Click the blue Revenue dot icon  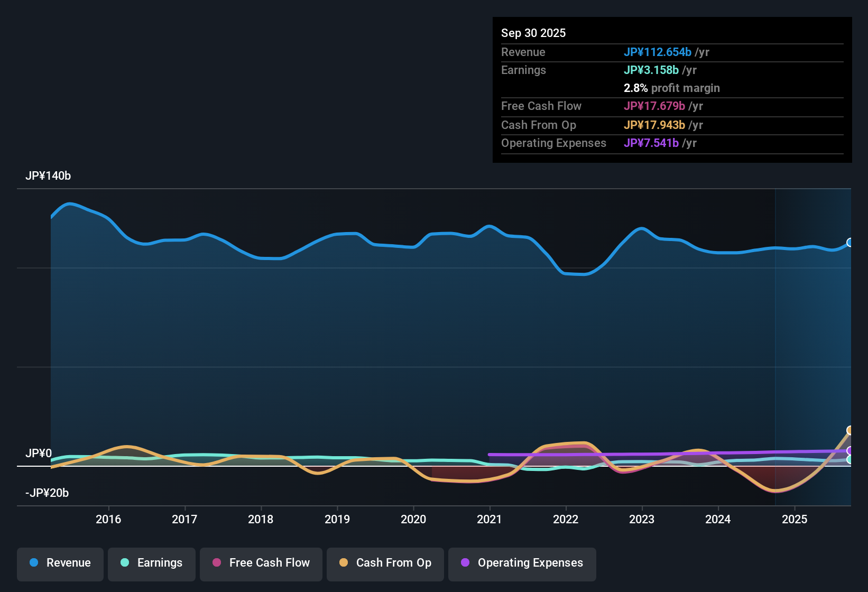point(33,563)
